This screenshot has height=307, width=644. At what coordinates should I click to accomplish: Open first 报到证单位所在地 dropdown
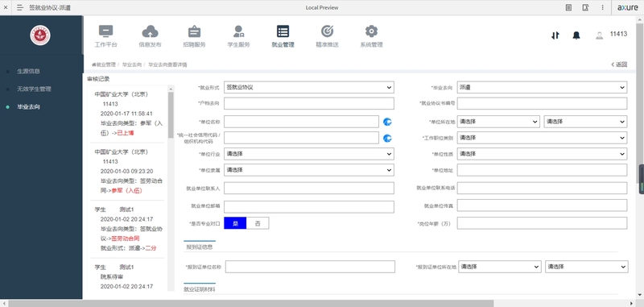[500, 267]
